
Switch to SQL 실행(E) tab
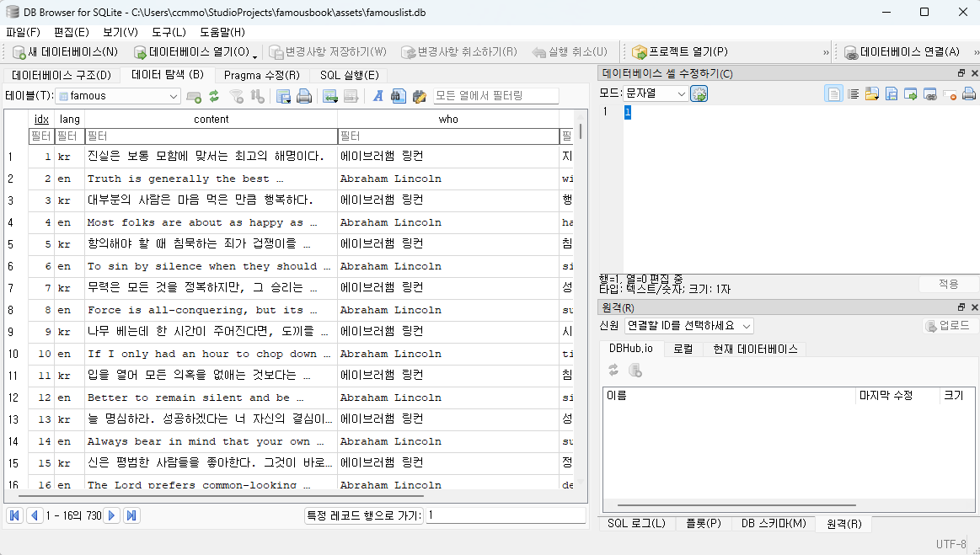[350, 75]
